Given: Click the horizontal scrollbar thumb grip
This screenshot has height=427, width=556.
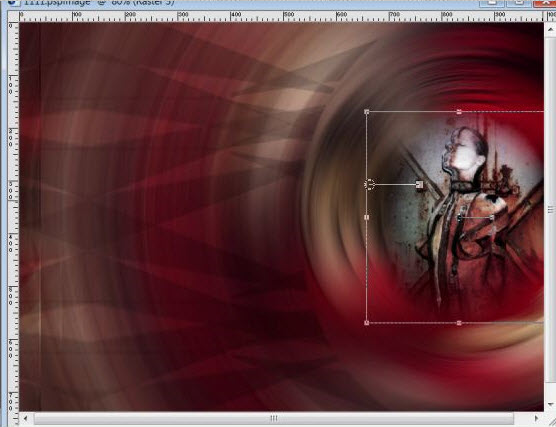Looking at the screenshot, I should (274, 418).
